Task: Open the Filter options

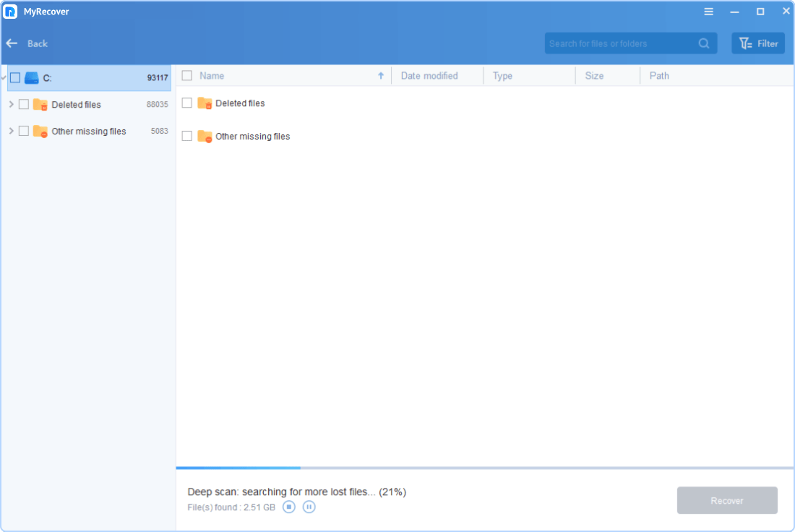Action: (757, 43)
